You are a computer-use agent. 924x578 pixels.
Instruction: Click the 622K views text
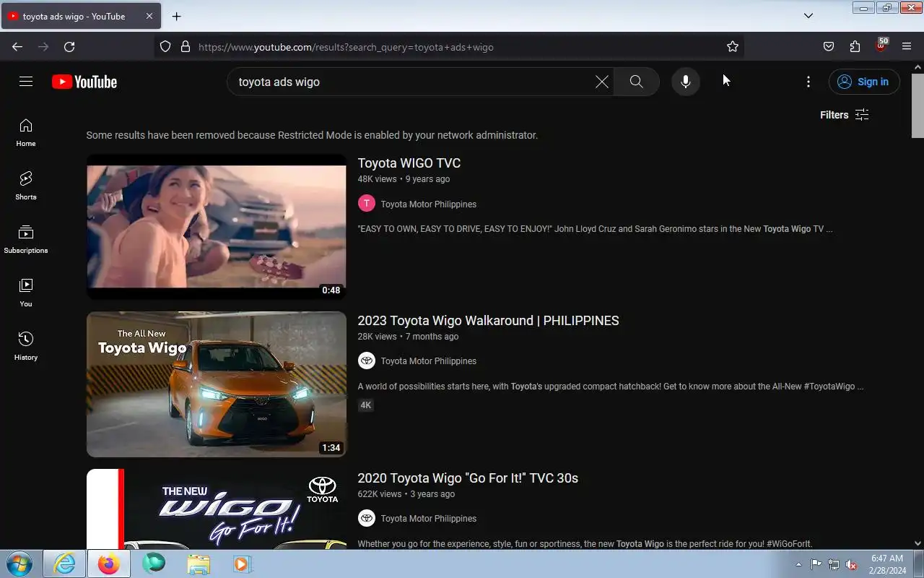click(379, 494)
